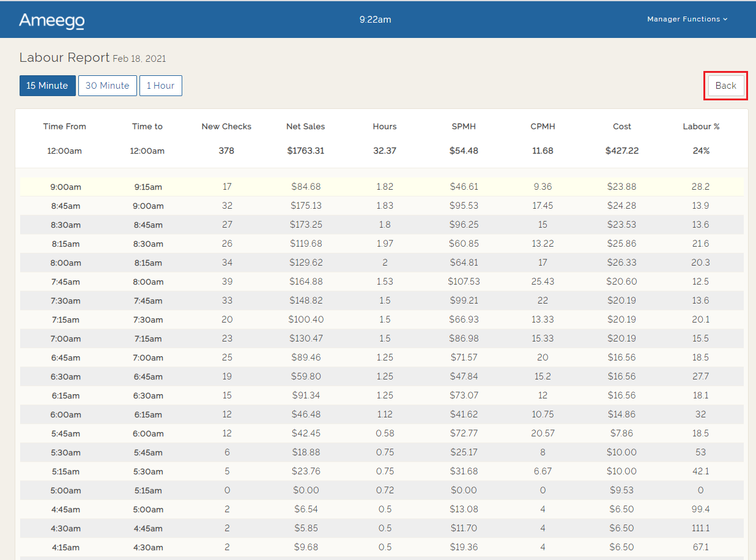Select the 5:30am to 5:45am row

(x=378, y=452)
